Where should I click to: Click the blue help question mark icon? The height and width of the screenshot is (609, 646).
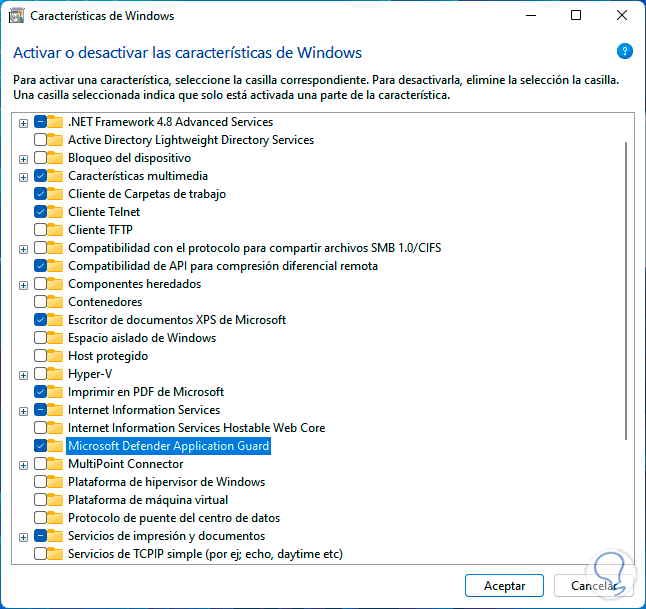tap(625, 52)
